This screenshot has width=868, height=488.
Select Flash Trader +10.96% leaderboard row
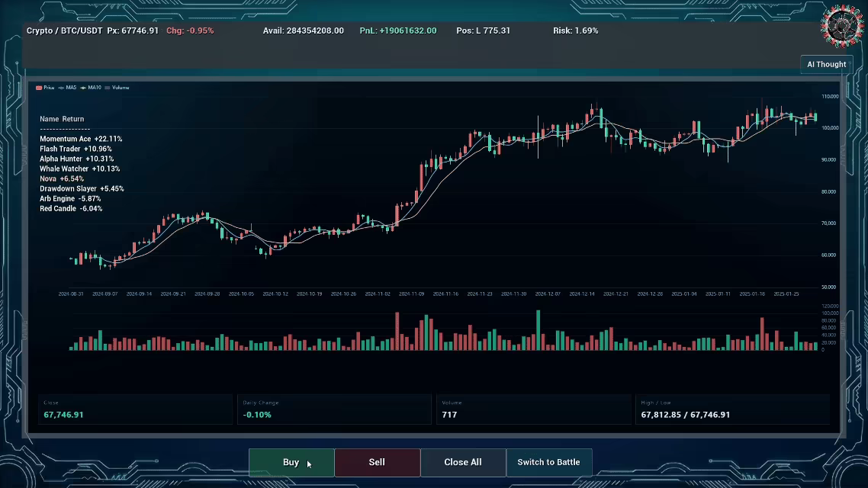(76, 149)
